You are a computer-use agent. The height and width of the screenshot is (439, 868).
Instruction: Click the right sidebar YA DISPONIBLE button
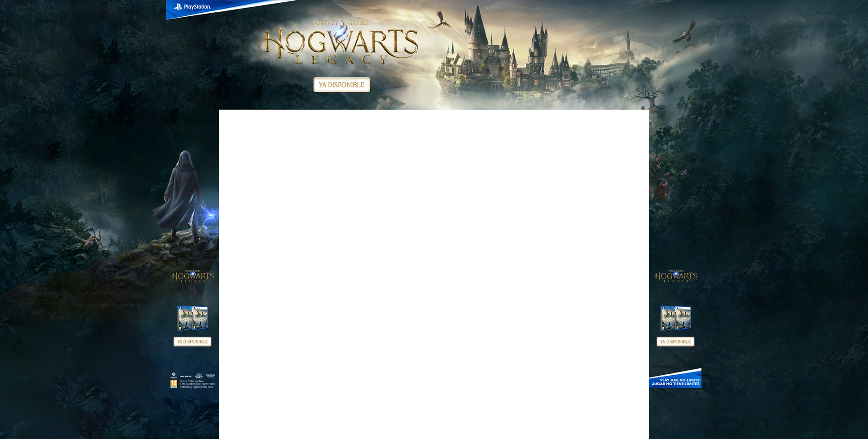(x=675, y=342)
